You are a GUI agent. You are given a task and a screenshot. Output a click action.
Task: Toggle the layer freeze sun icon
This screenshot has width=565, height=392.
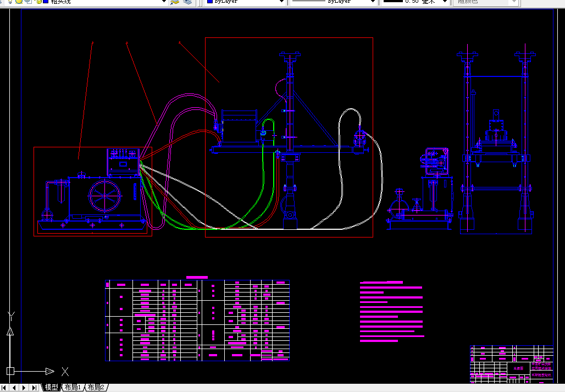[19, 2]
